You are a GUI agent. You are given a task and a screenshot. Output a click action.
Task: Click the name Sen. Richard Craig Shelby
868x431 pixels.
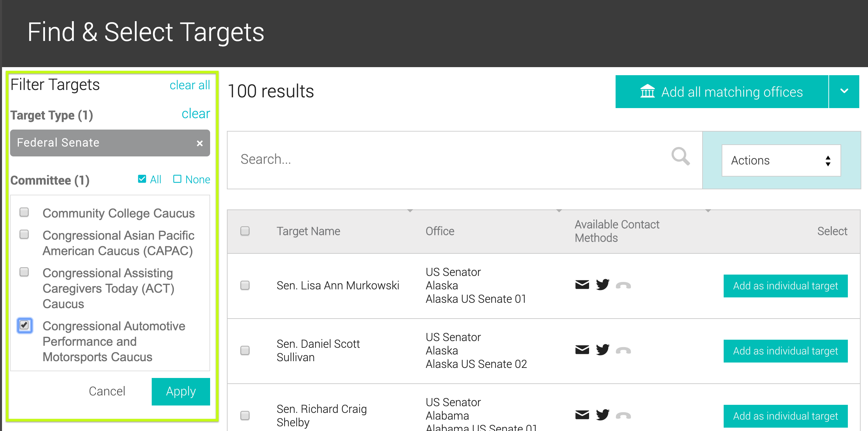pyautogui.click(x=322, y=416)
